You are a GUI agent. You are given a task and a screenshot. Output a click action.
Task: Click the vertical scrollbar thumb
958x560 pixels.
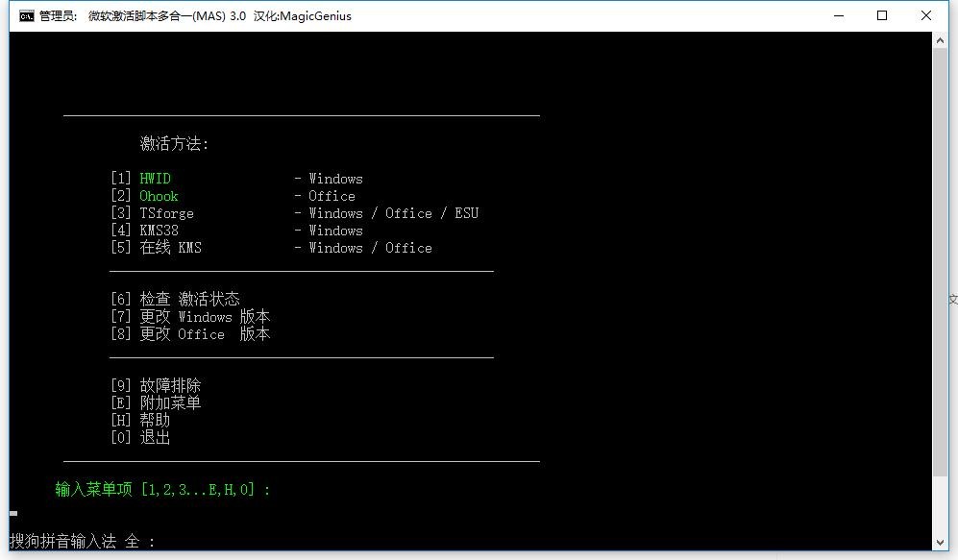941,262
